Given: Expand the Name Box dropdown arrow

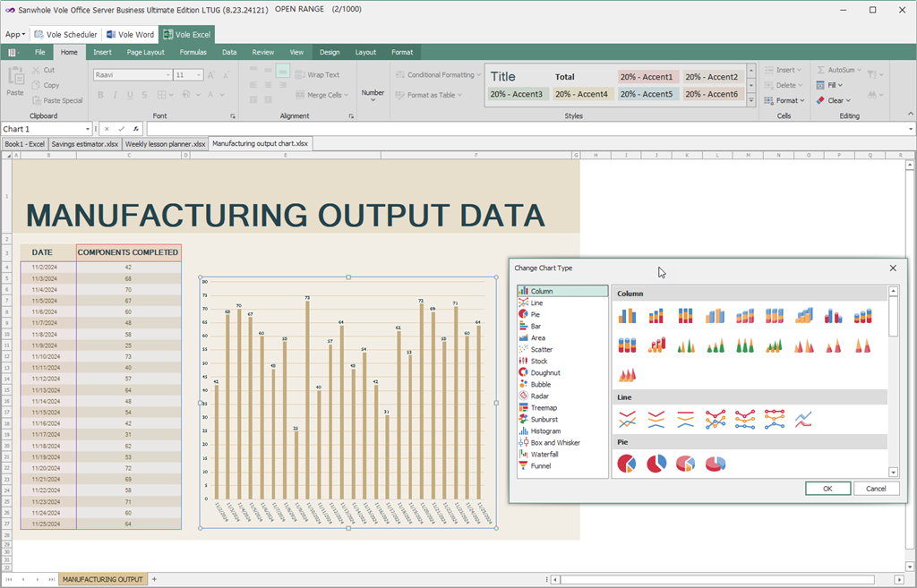Looking at the screenshot, I should pos(88,129).
